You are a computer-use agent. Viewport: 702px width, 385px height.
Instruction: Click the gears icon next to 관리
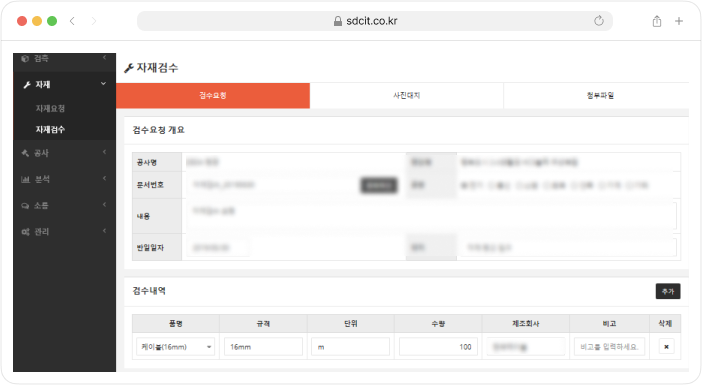pyautogui.click(x=26, y=232)
